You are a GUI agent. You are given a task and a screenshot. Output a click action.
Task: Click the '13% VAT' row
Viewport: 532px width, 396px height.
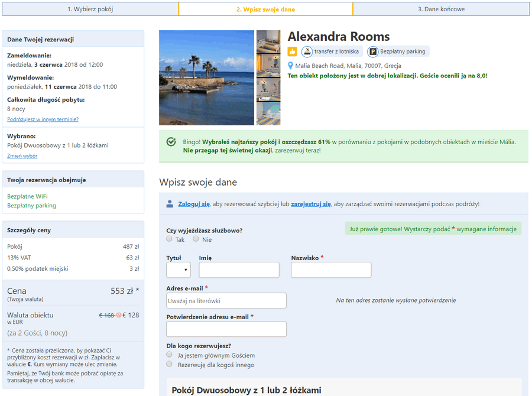[73, 258]
